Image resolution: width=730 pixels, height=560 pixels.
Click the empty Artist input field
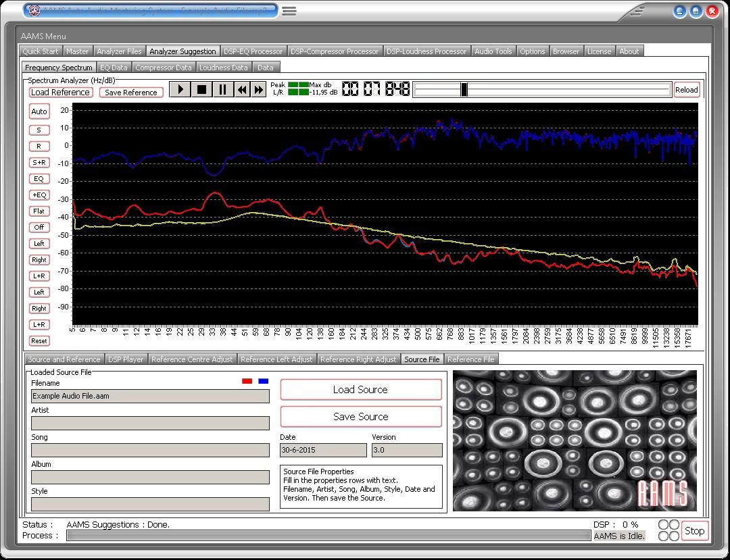coord(150,423)
